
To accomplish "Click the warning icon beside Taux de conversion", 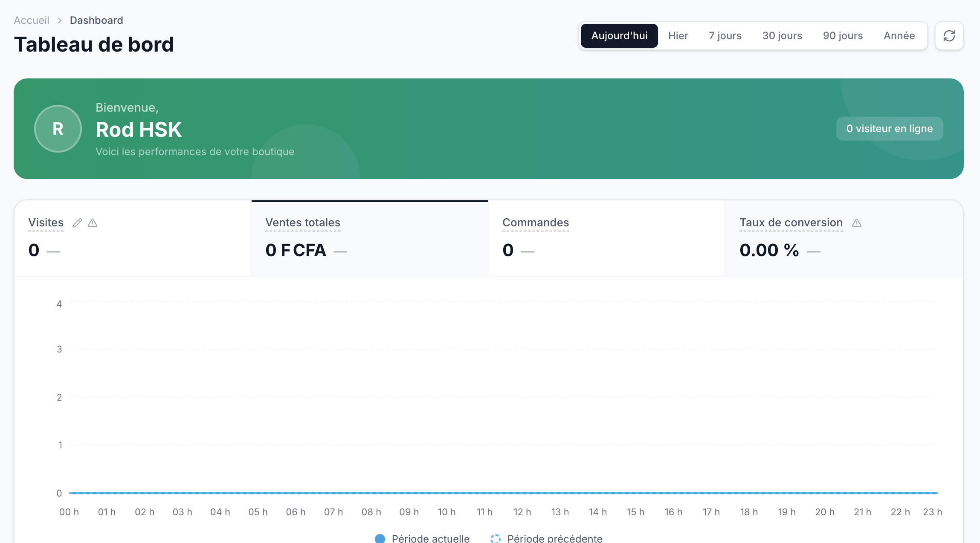I will [x=857, y=223].
